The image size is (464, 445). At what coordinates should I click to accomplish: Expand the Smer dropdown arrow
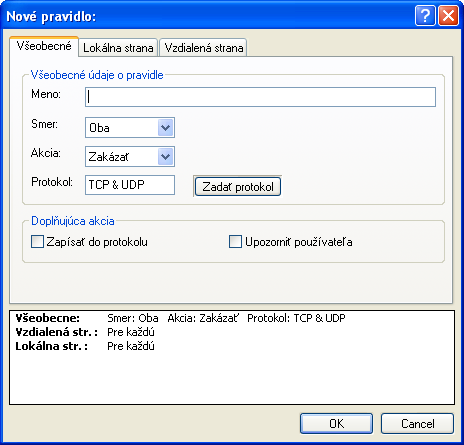pyautogui.click(x=166, y=127)
